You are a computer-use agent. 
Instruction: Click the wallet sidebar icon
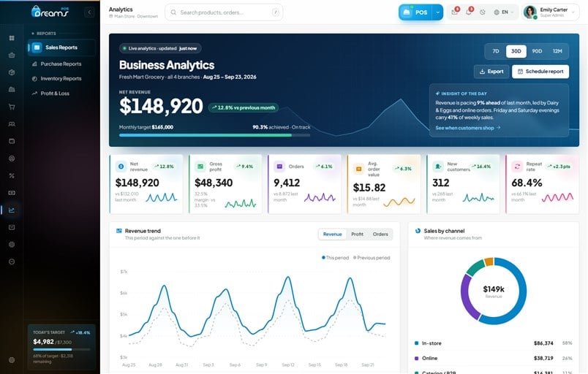[x=12, y=141]
